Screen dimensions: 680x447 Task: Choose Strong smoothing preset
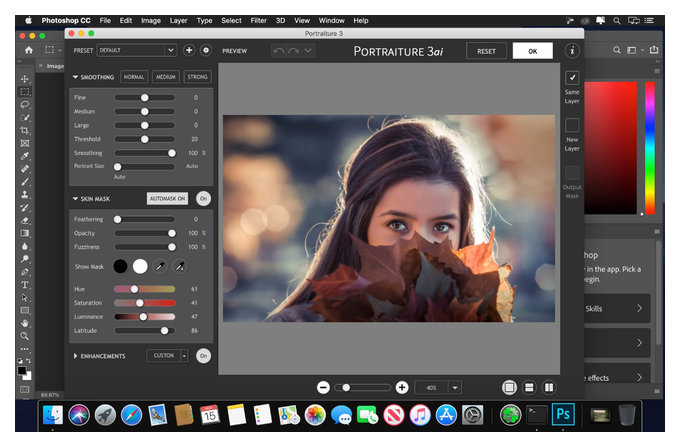pos(197,77)
